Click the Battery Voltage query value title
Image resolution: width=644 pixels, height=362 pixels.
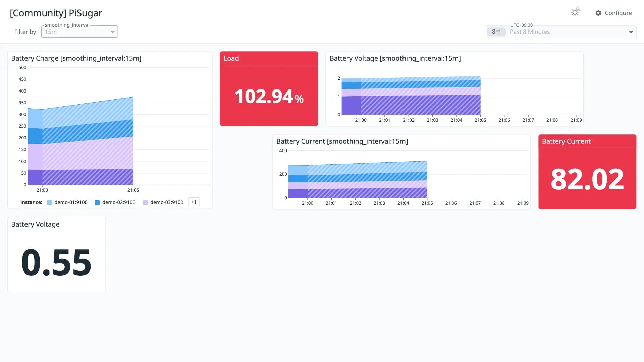[x=35, y=224]
